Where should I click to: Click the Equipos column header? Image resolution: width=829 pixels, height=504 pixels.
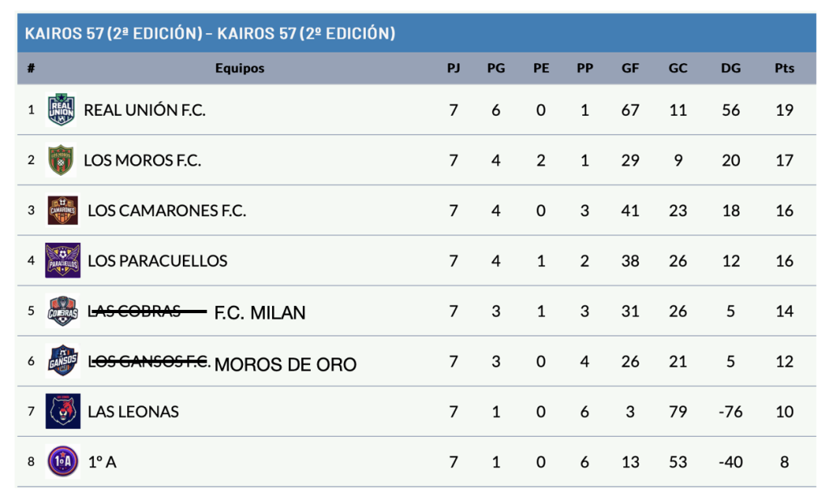point(240,68)
